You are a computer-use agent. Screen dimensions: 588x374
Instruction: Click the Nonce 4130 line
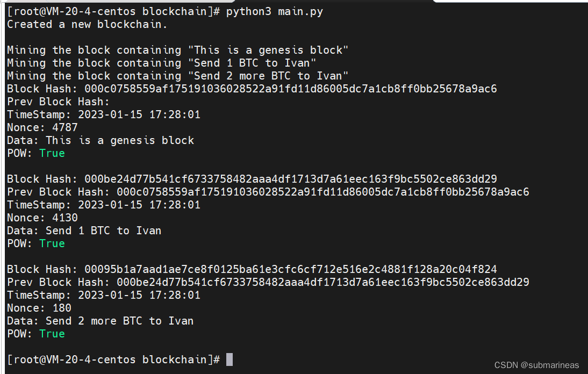coord(42,218)
